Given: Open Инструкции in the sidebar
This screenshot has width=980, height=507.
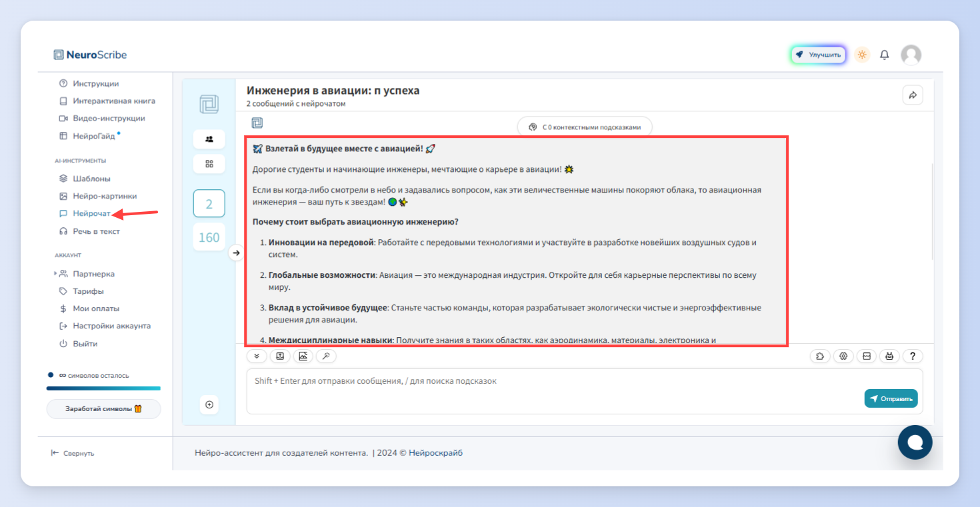Looking at the screenshot, I should (96, 83).
